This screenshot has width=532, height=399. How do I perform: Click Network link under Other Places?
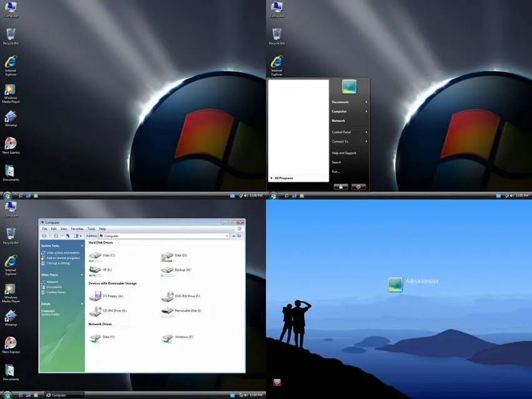[52, 282]
